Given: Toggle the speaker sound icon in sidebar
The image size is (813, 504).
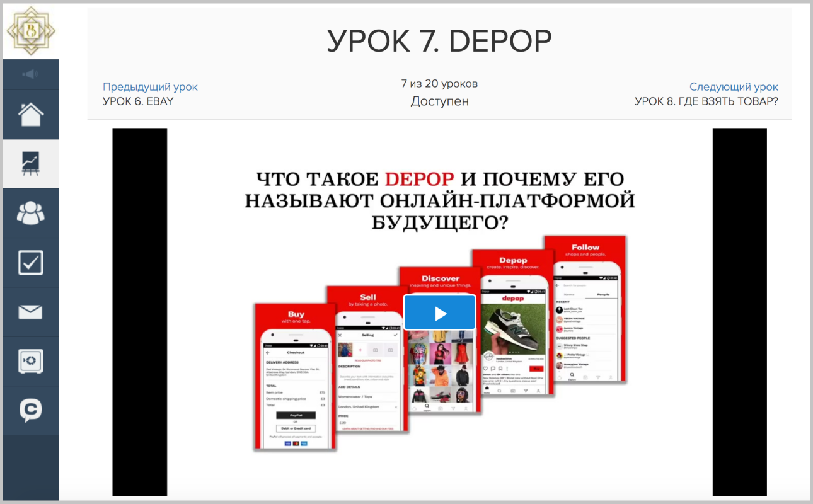Looking at the screenshot, I should pyautogui.click(x=30, y=74).
